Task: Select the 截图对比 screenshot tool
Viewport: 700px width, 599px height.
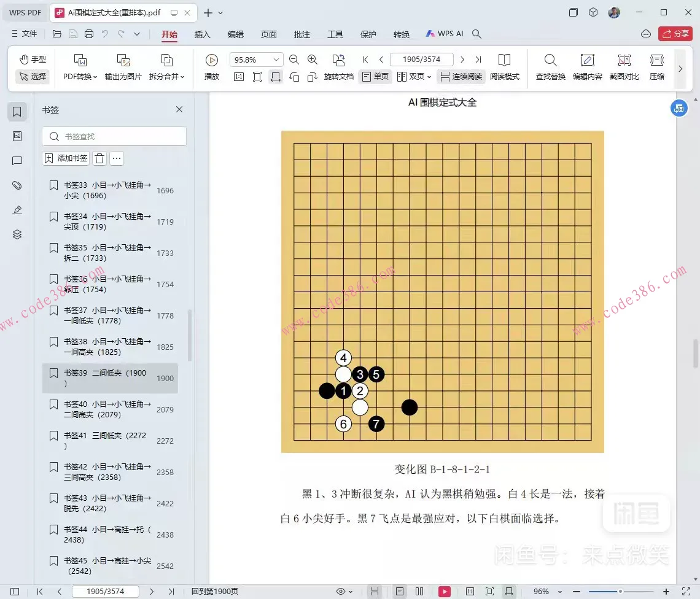Action: pos(624,66)
